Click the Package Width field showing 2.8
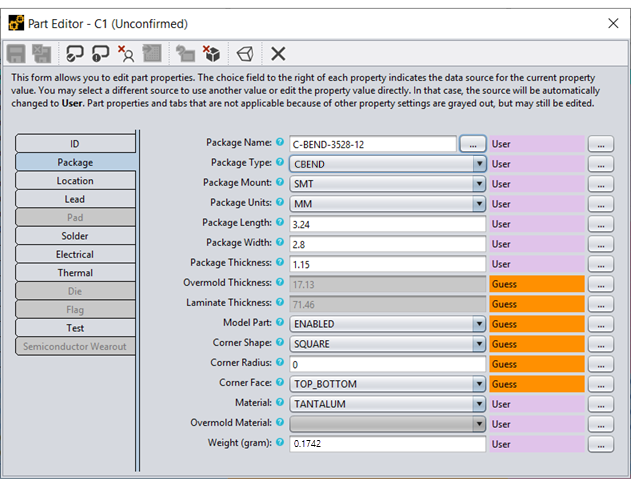 tap(388, 244)
